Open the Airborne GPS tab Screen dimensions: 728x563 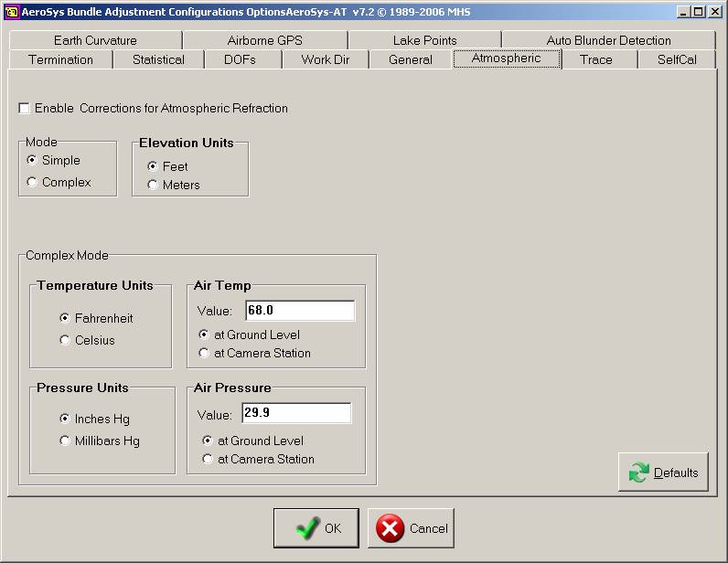[x=265, y=40]
